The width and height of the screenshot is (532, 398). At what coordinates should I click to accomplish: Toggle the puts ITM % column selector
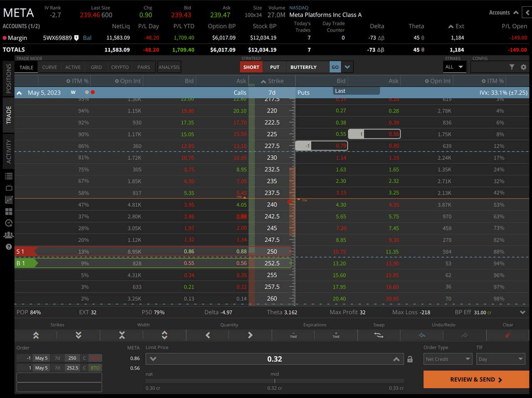click(484, 81)
